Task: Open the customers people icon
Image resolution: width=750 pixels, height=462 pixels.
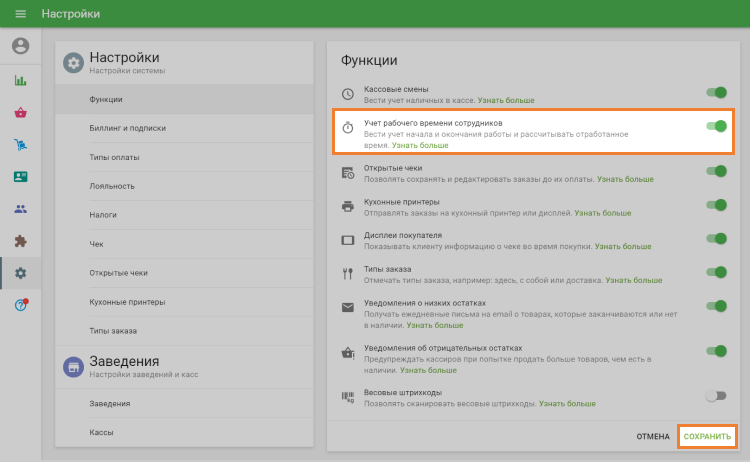Action: pos(20,209)
